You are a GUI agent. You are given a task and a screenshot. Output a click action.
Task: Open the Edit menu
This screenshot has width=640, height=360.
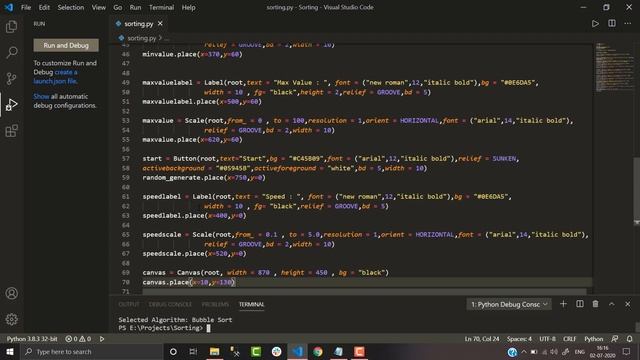(x=44, y=7)
